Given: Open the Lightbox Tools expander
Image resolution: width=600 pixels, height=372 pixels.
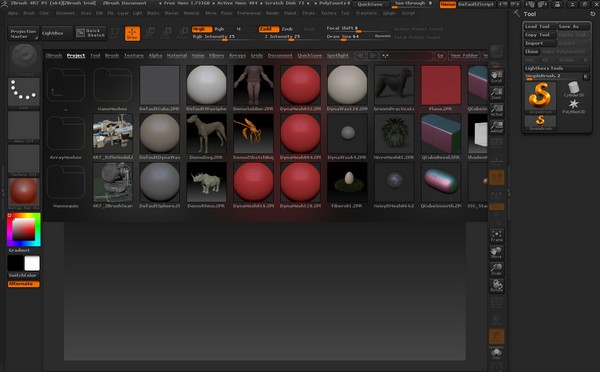Looking at the screenshot, I should (556, 68).
